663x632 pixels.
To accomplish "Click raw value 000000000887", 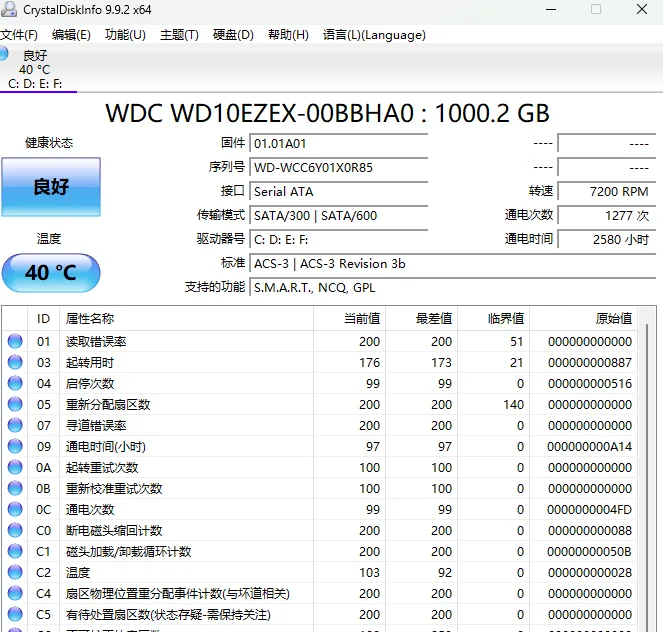I will (x=590, y=363).
